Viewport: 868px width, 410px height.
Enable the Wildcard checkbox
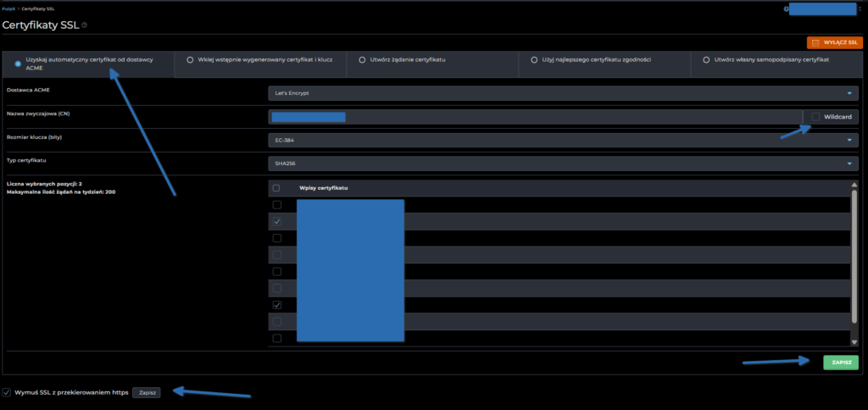(815, 117)
